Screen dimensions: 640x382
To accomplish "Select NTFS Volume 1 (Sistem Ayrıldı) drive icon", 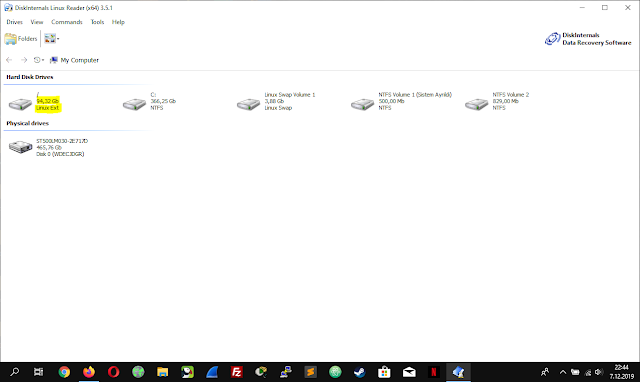I will click(x=362, y=104).
